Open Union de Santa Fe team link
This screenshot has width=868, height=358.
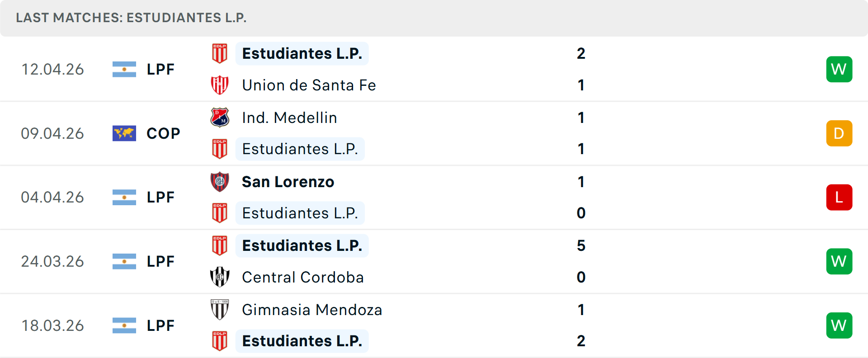(309, 85)
